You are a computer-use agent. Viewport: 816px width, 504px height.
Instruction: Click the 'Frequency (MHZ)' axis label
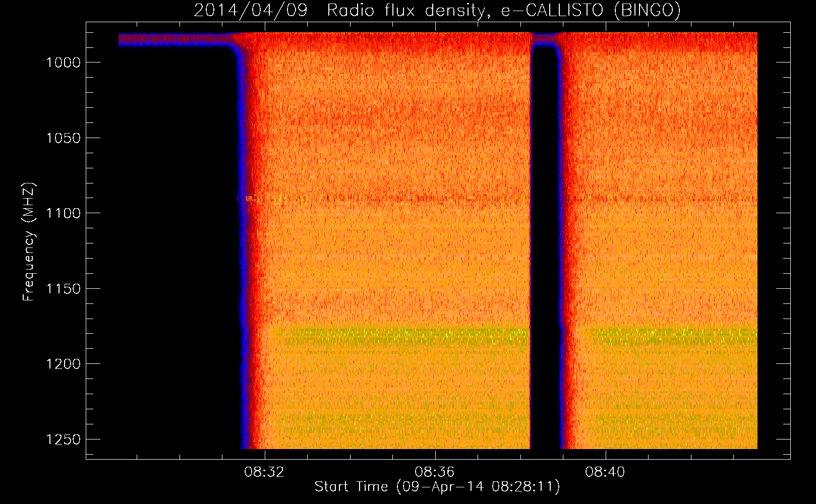pyautogui.click(x=29, y=242)
